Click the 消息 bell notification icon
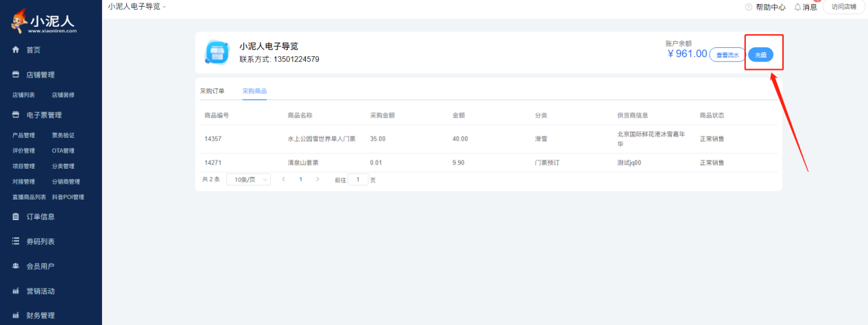Screen dimensions: 868x325 [797, 7]
